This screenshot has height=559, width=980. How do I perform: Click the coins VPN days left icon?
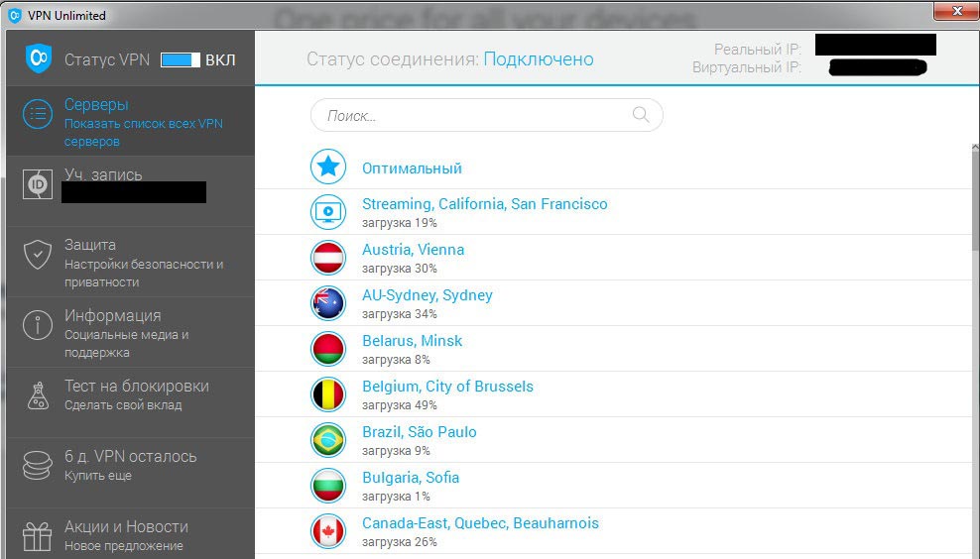click(x=38, y=465)
